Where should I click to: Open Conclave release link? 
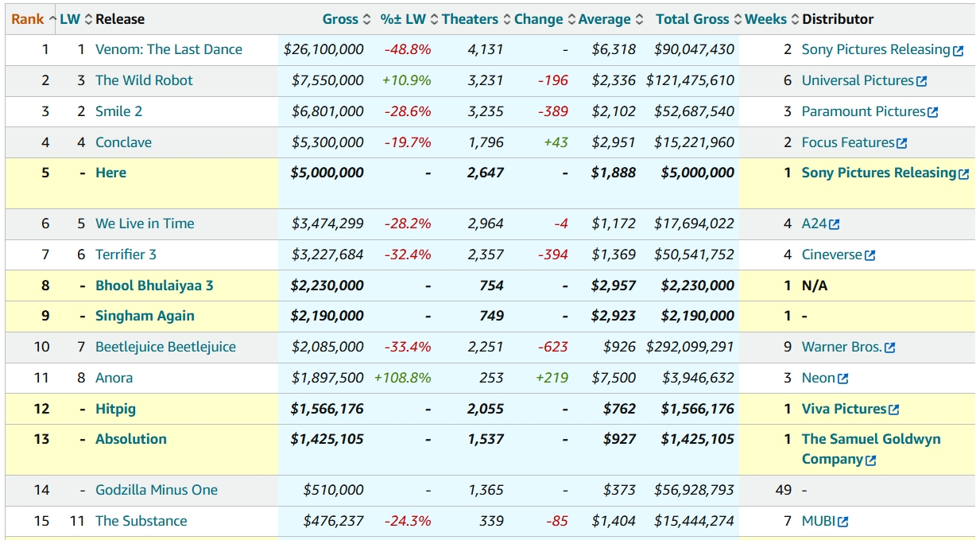point(123,142)
